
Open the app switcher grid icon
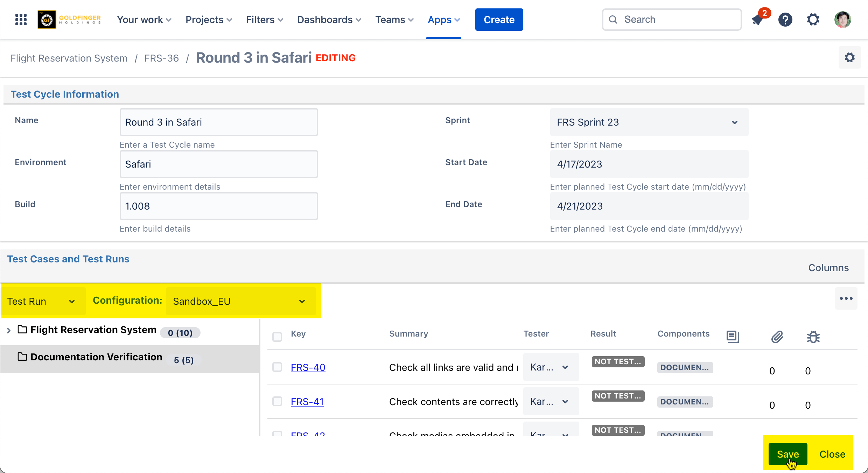point(21,20)
